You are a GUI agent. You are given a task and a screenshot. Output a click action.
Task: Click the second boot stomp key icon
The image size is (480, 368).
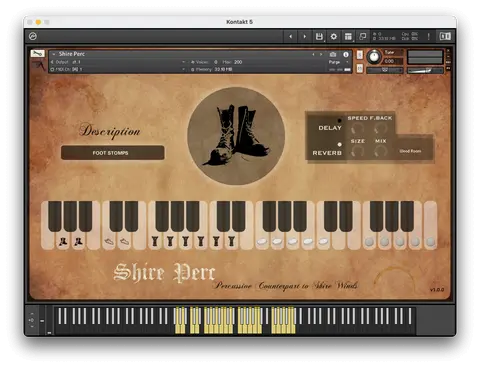[78, 241]
